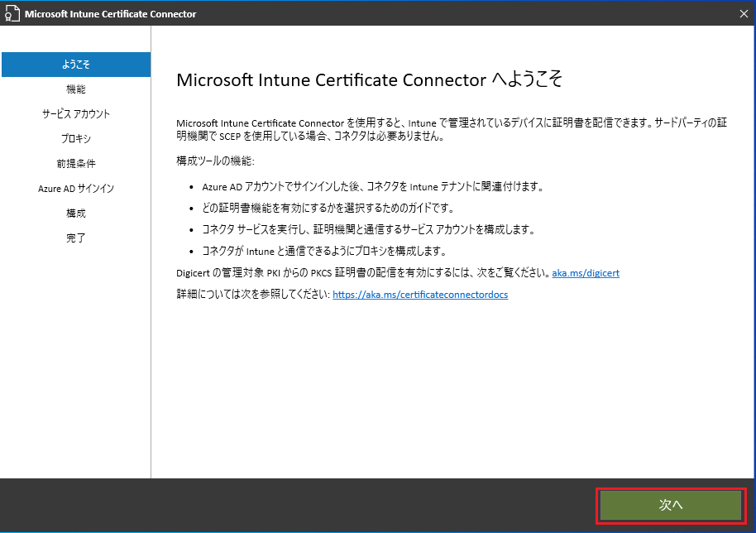Image resolution: width=756 pixels, height=533 pixels.
Task: Click the bullet starting with コネクタ サービスを実行し
Action: pos(370,229)
